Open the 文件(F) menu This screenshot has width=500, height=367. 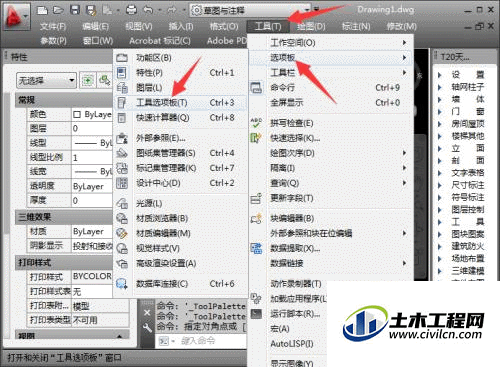(53, 26)
